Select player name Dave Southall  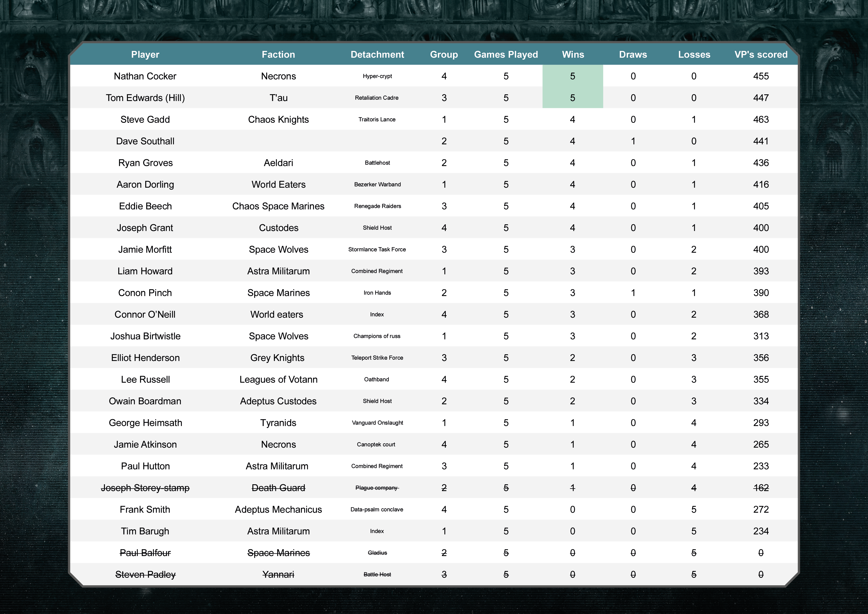[x=145, y=141]
